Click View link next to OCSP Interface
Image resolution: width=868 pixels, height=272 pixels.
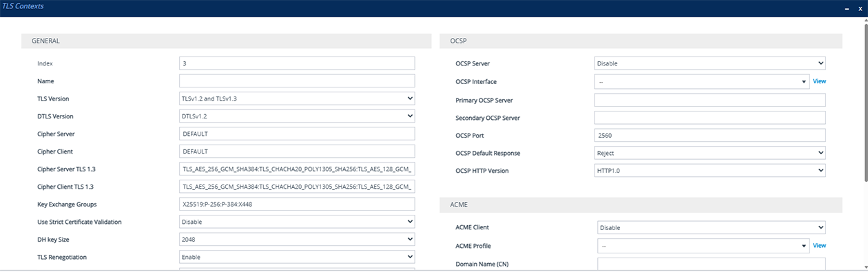[x=819, y=81]
